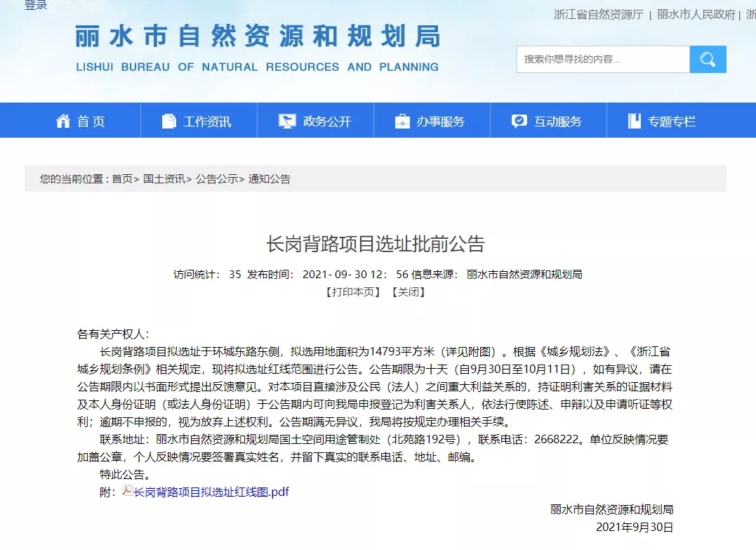
Task: Open the 工作资讯 navigation menu
Action: tap(199, 120)
